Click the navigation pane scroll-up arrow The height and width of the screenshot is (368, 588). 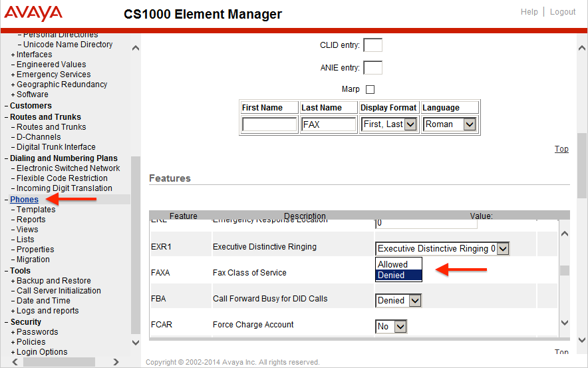coord(136,48)
